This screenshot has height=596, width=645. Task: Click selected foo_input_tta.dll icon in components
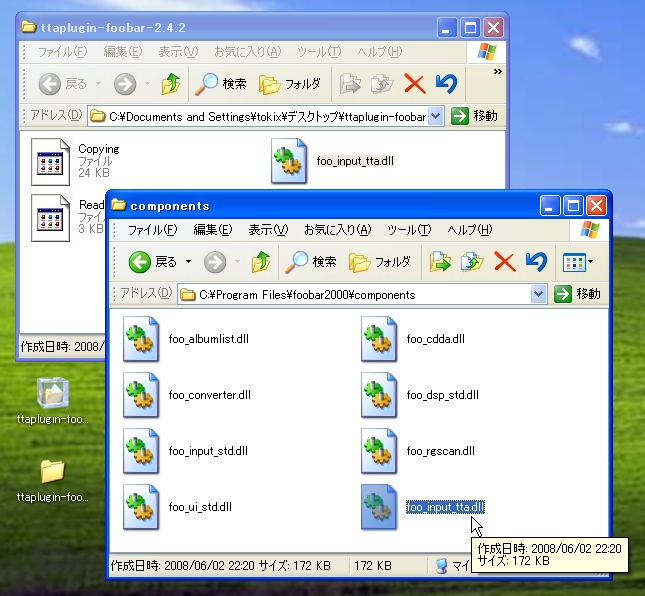coord(379,507)
